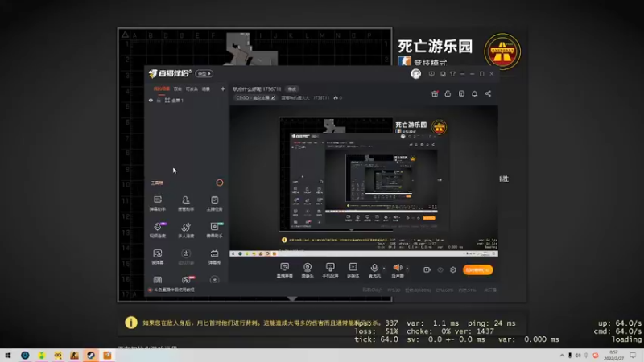
Task: Collapse the toolbox with orange circle button
Action: tap(220, 183)
